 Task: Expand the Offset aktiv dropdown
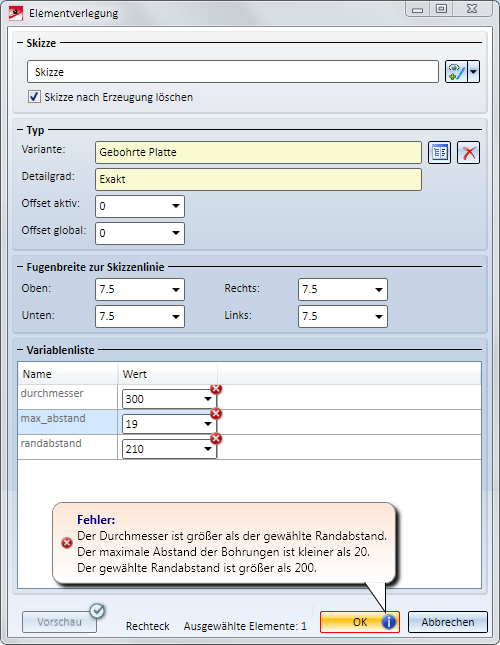[x=176, y=206]
